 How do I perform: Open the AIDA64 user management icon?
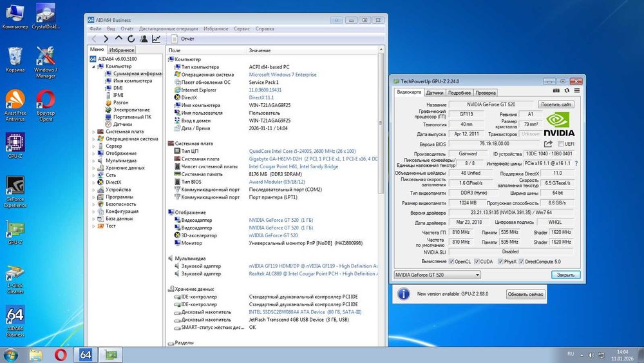pyautogui.click(x=144, y=39)
